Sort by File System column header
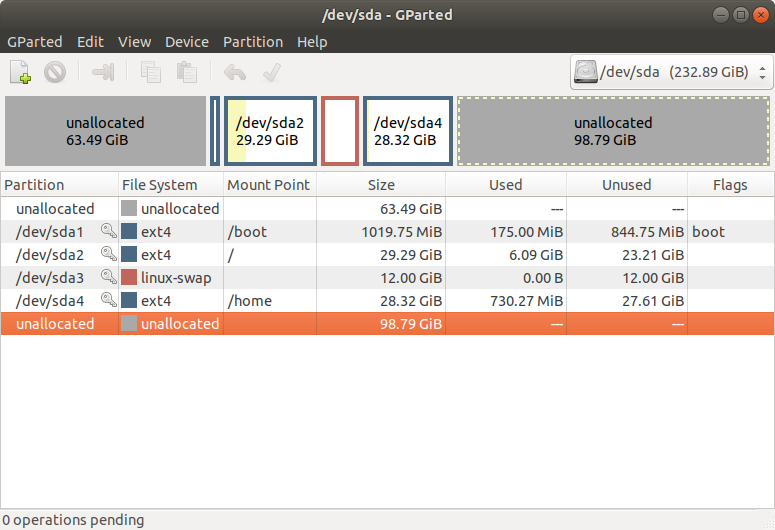Image resolution: width=775 pixels, height=530 pixels. click(x=171, y=184)
